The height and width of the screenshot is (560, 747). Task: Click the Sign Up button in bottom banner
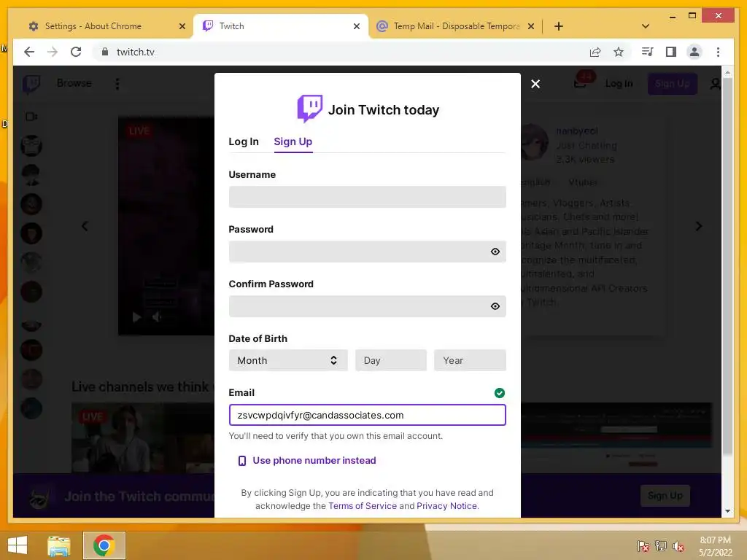coord(665,496)
